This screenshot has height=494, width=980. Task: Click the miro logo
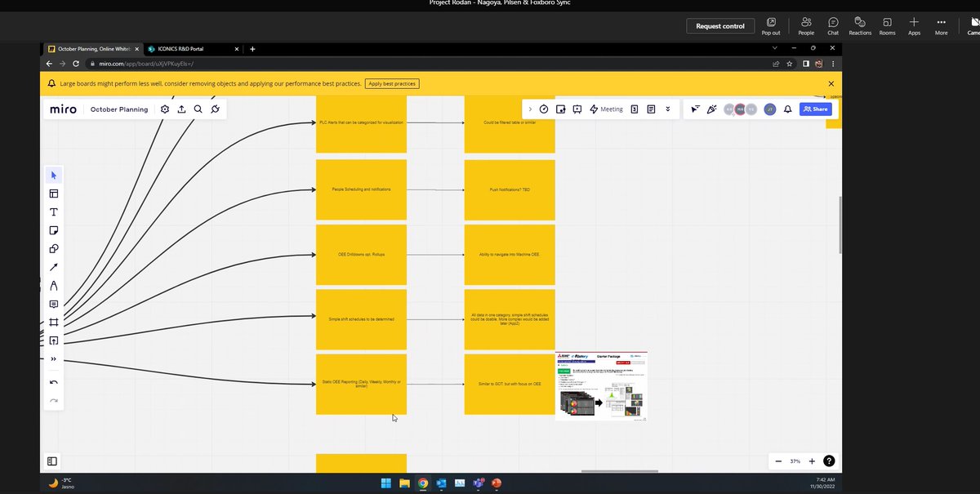[x=63, y=109]
